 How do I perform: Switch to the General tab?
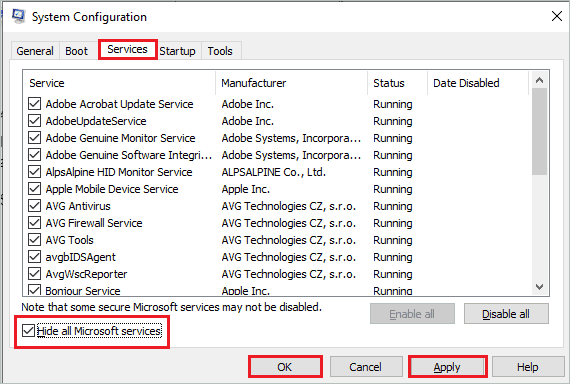tap(35, 51)
